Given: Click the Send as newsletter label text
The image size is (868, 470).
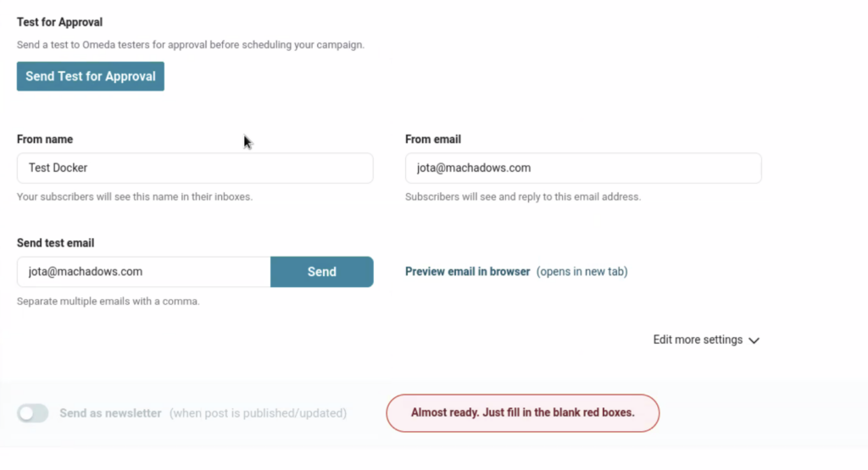Looking at the screenshot, I should (x=110, y=413).
